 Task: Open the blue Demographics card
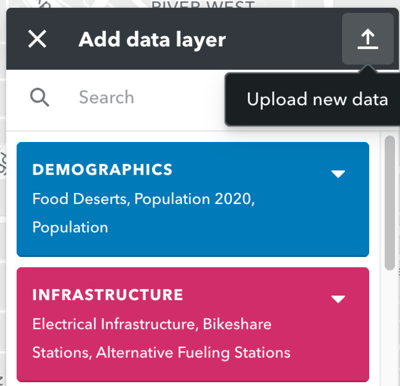pyautogui.click(x=193, y=199)
